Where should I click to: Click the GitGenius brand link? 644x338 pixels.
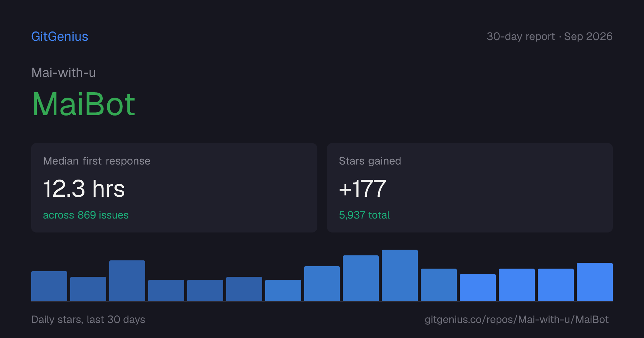60,36
